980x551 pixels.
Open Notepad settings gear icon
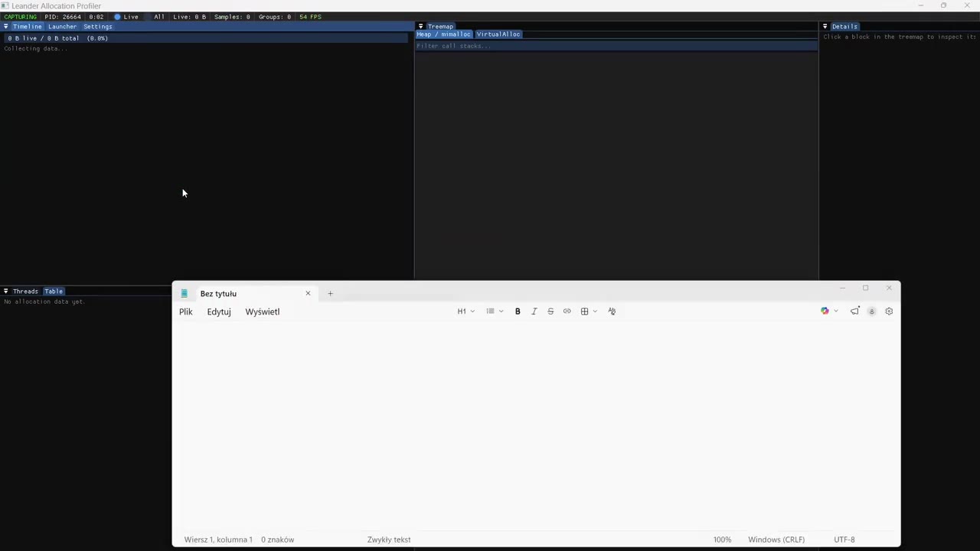(889, 311)
